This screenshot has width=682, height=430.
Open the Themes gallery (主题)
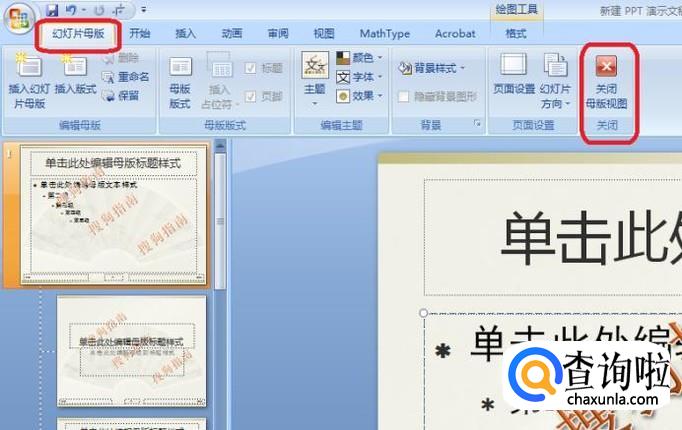click(314, 80)
